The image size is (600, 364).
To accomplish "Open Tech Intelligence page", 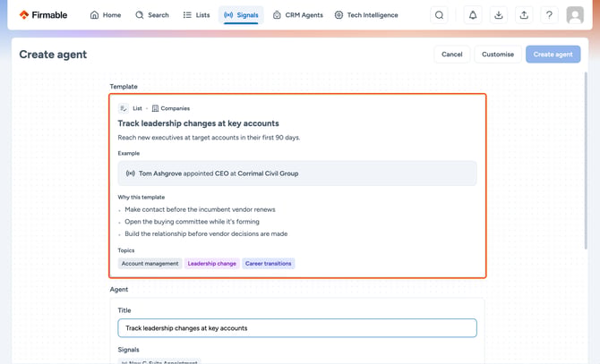I will click(x=366, y=15).
